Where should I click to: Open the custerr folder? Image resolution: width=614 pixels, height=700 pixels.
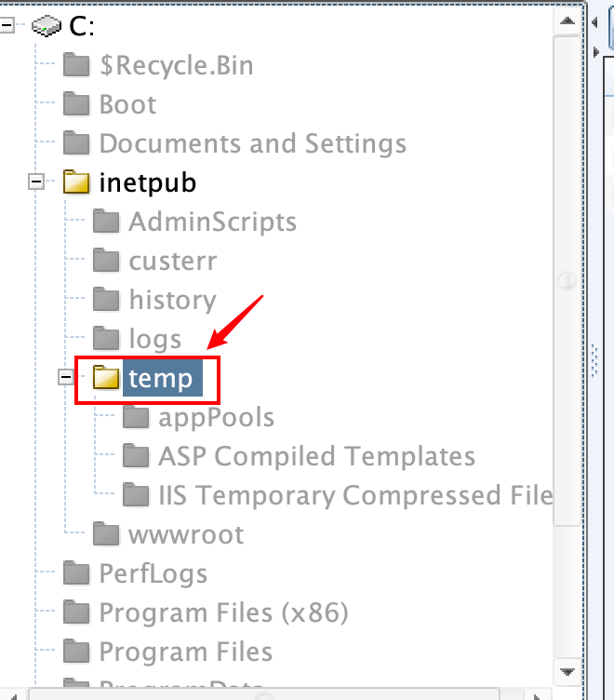pos(172,261)
